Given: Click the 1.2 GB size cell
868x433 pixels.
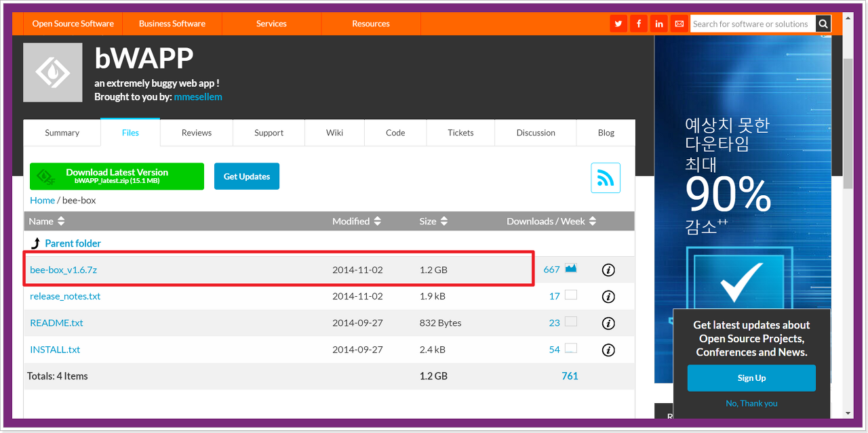Looking at the screenshot, I should [x=433, y=270].
